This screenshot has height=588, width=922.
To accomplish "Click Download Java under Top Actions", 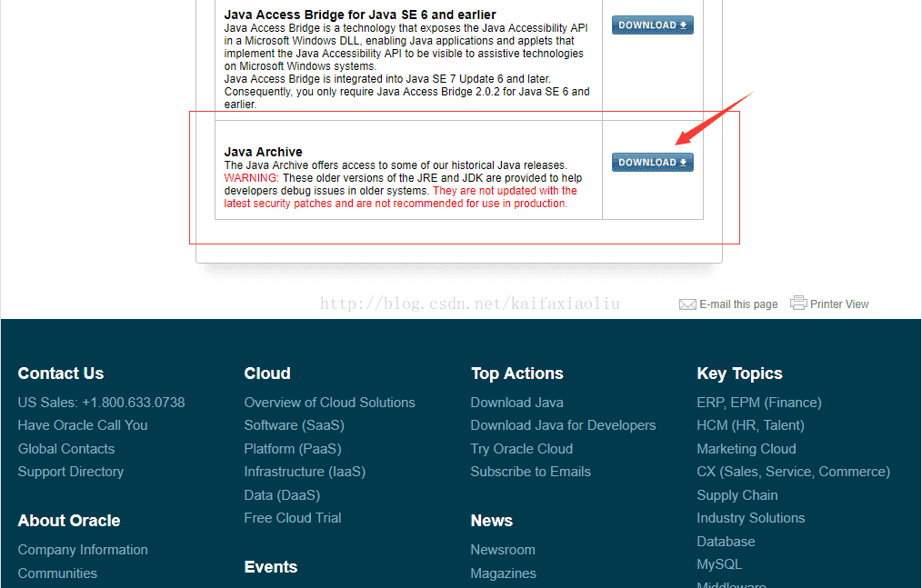I will click(516, 403).
